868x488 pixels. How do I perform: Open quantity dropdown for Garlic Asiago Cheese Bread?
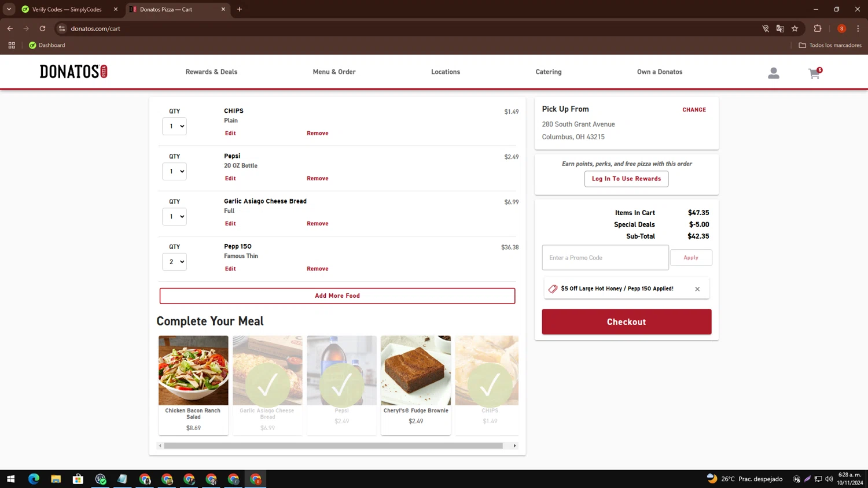point(174,216)
